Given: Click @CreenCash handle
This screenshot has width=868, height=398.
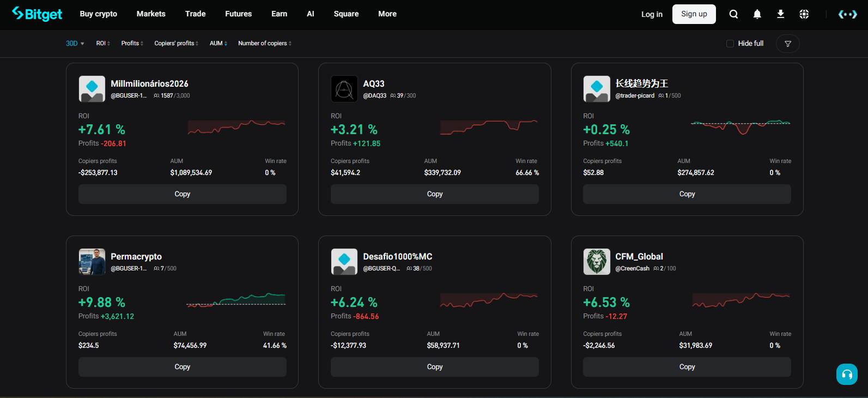Looking at the screenshot, I should [632, 268].
